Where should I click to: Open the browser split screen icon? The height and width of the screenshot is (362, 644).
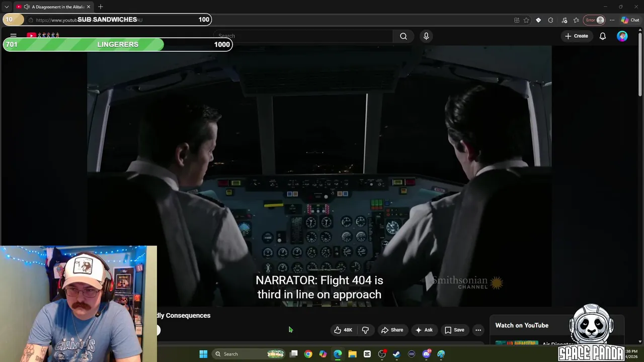pos(517,20)
